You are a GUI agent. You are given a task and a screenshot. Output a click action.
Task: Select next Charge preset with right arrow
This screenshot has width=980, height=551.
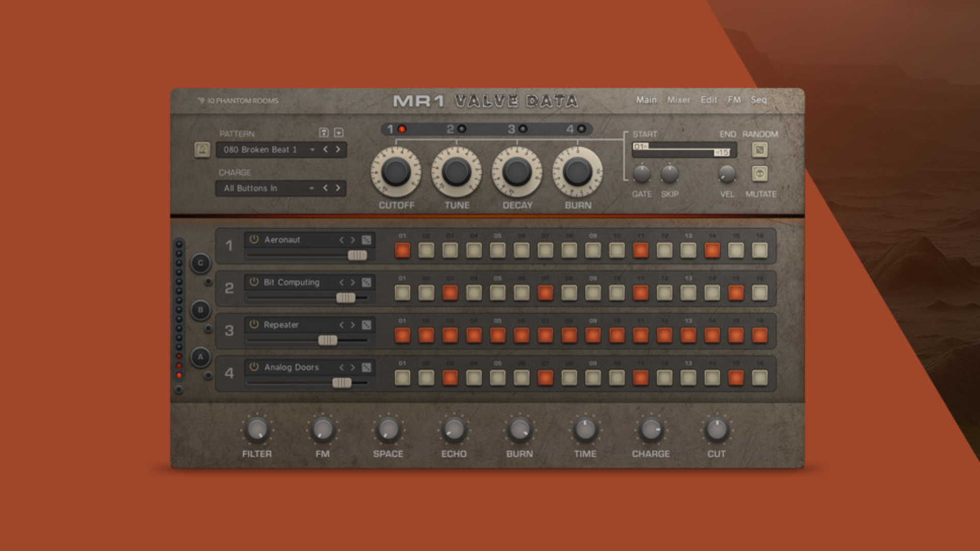pos(338,188)
